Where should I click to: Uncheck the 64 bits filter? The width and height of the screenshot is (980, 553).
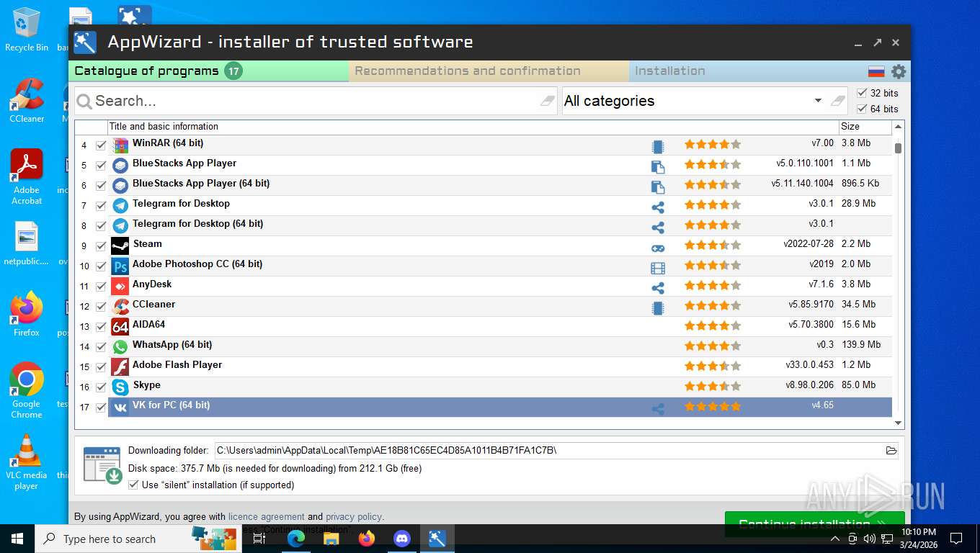tap(862, 109)
